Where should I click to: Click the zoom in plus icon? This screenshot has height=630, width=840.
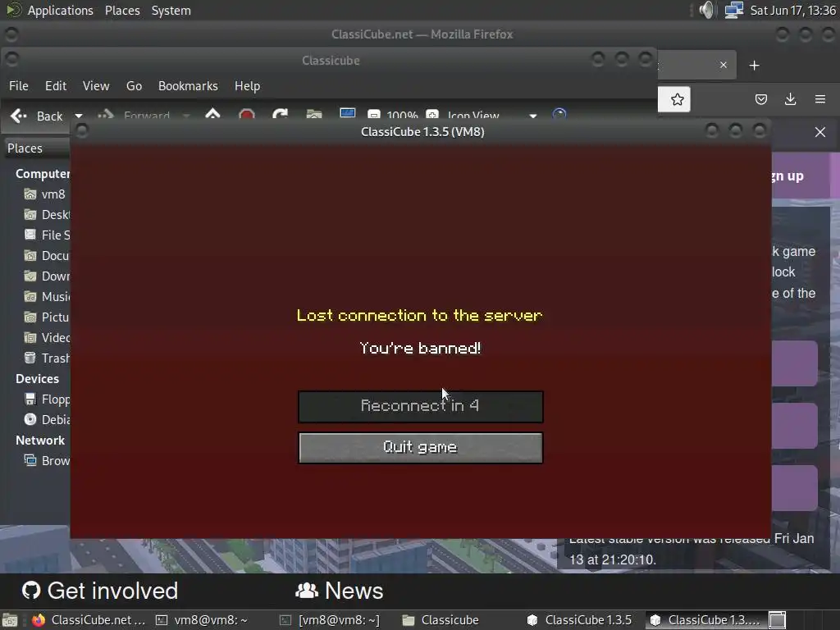pos(432,115)
